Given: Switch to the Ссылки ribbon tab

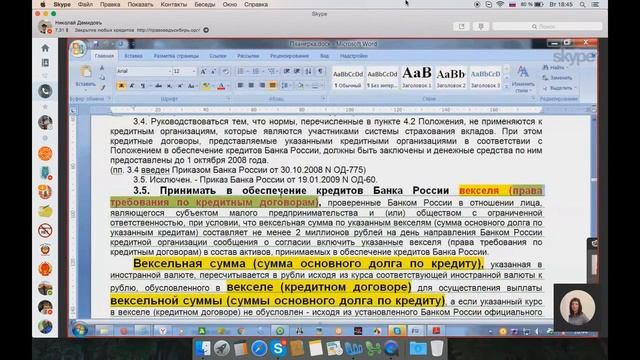Looking at the screenshot, I should (218, 56).
